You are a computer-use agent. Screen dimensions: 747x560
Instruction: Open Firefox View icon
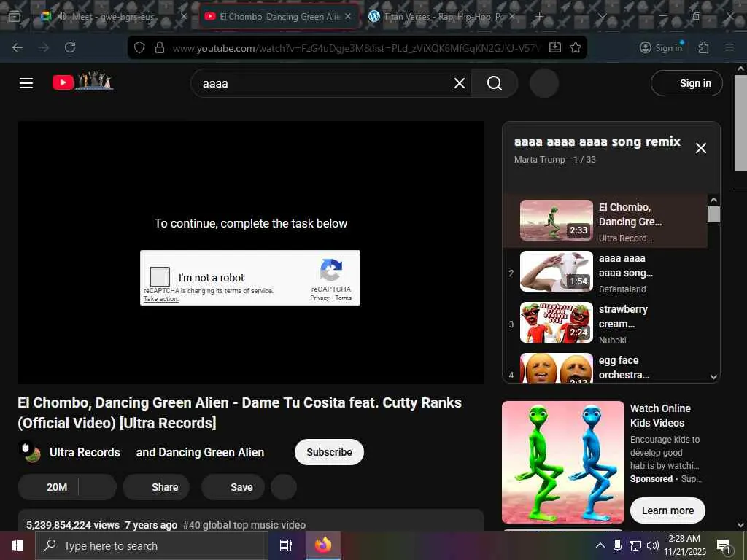[15, 16]
